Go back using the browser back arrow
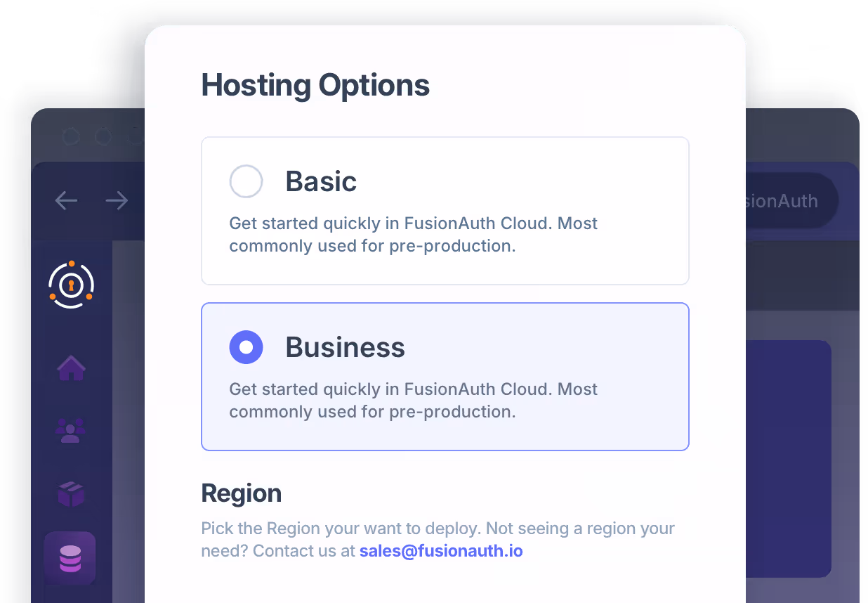868x603 pixels. [66, 201]
